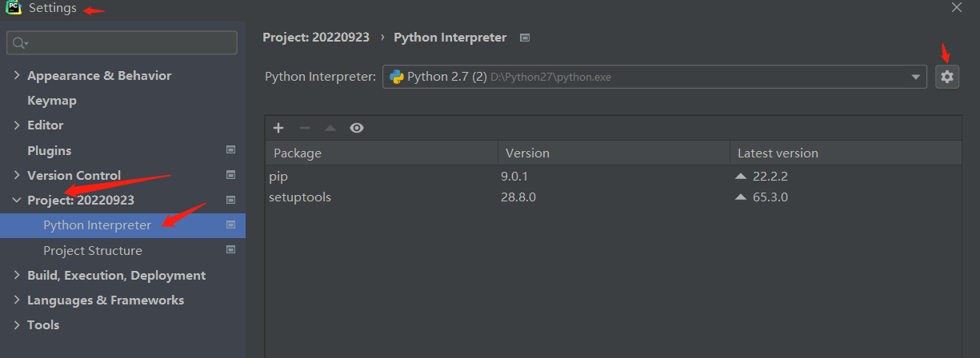This screenshot has width=980, height=358.
Task: Sort by the Version column header
Action: pyautogui.click(x=614, y=153)
